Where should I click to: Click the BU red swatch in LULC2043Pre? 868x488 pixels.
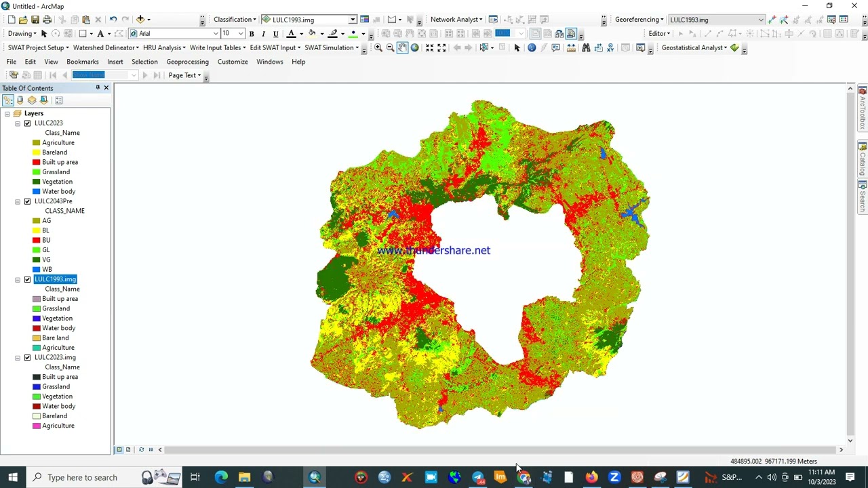pos(36,241)
